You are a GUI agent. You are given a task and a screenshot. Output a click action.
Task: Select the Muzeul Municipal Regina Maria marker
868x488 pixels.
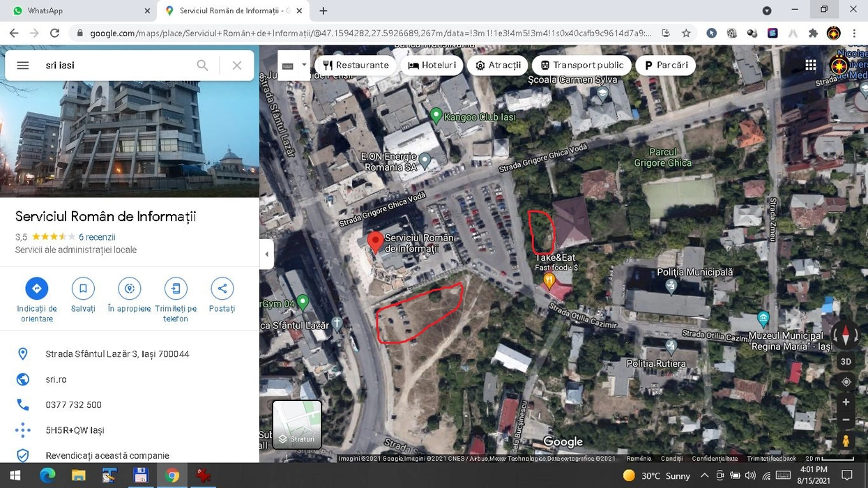point(763,319)
